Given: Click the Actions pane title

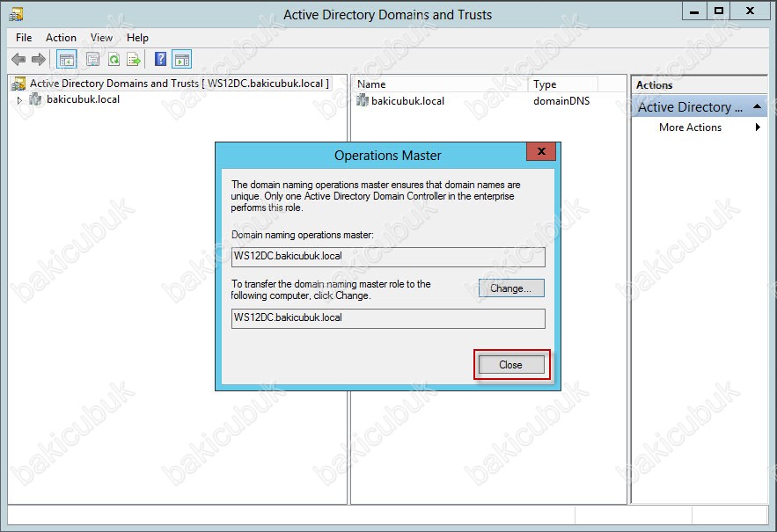Looking at the screenshot, I should click(x=654, y=85).
